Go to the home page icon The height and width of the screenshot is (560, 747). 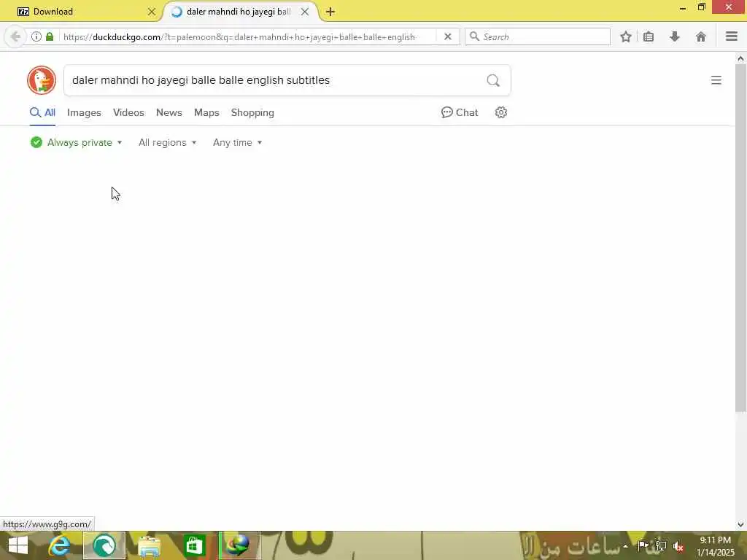701,36
